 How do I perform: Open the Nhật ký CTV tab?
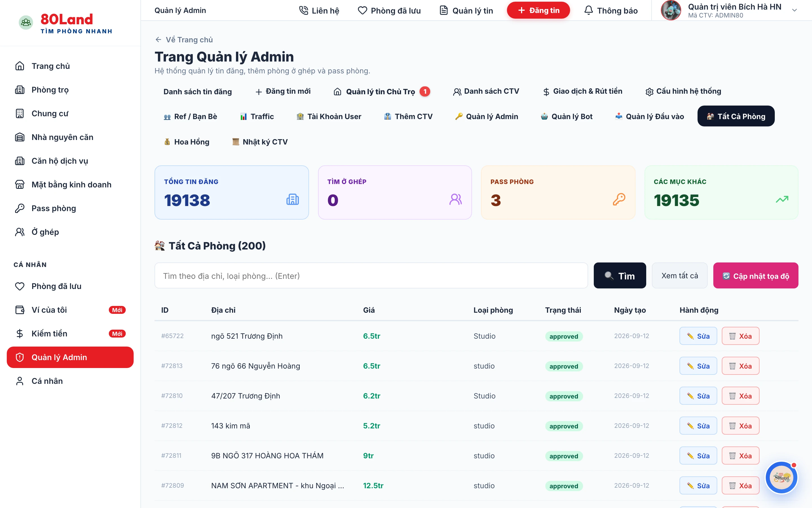(260, 142)
